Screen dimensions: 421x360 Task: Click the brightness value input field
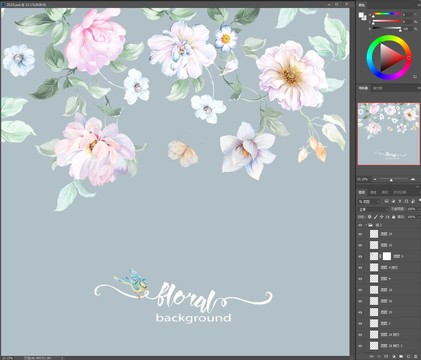408,29
